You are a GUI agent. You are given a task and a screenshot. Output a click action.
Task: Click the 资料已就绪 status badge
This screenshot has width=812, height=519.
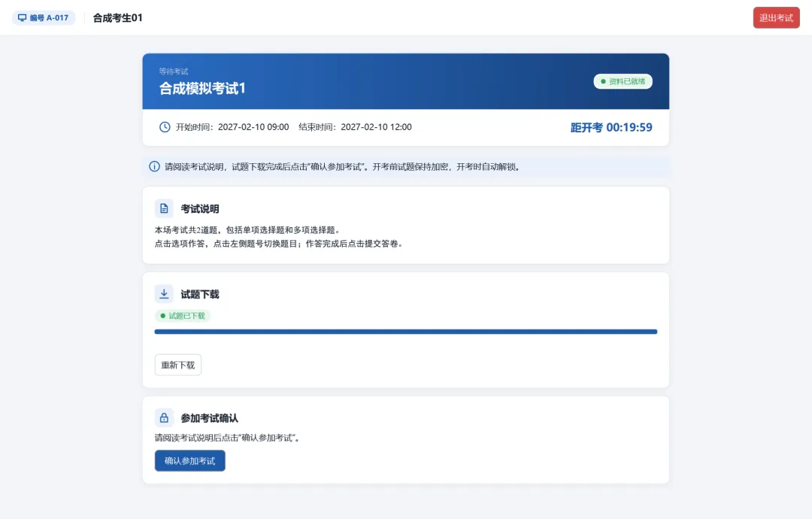point(623,81)
